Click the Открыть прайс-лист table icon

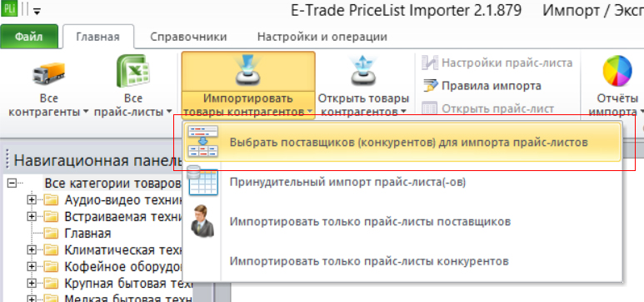430,109
